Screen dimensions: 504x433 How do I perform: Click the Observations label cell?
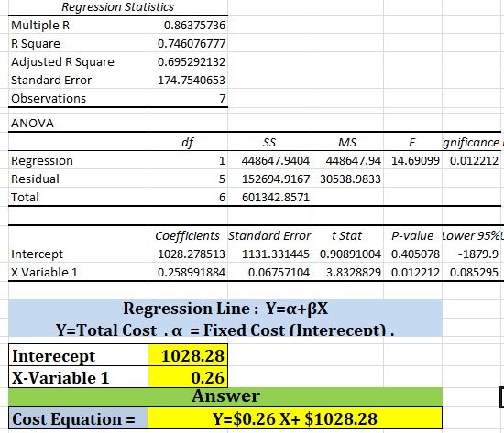78,98
